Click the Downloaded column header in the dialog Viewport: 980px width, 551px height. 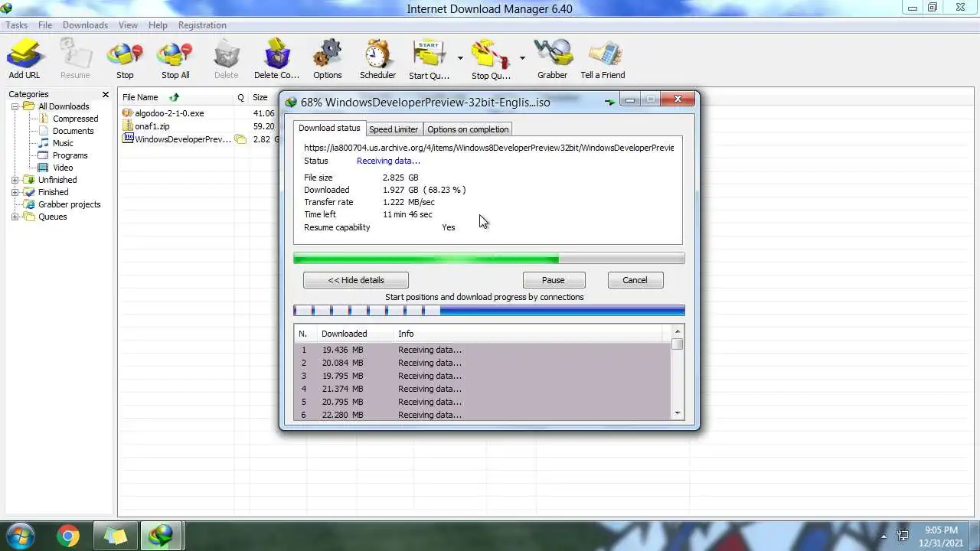tap(355, 334)
